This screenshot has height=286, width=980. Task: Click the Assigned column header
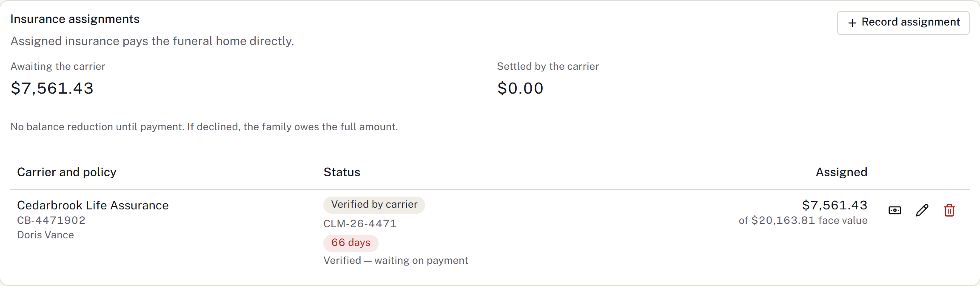(x=841, y=172)
